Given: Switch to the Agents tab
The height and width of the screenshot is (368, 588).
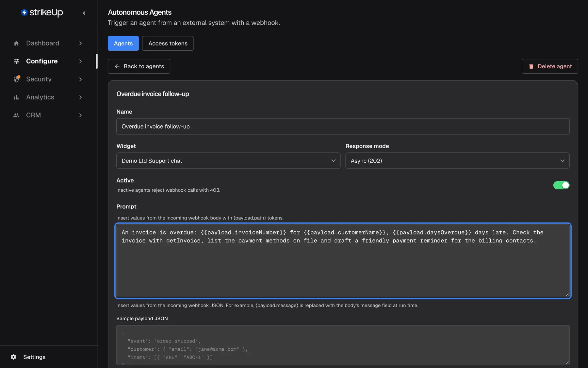Looking at the screenshot, I should [123, 43].
